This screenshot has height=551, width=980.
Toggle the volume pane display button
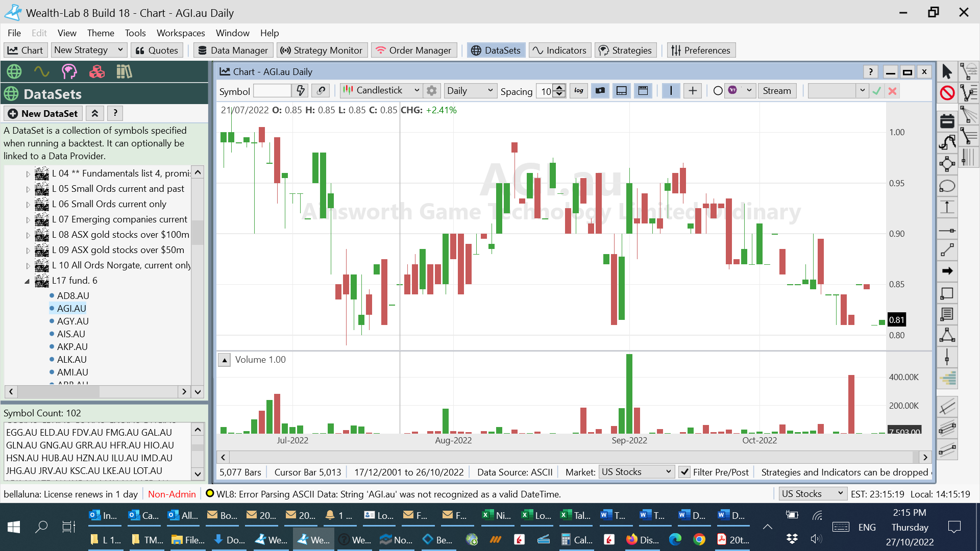coord(622,91)
